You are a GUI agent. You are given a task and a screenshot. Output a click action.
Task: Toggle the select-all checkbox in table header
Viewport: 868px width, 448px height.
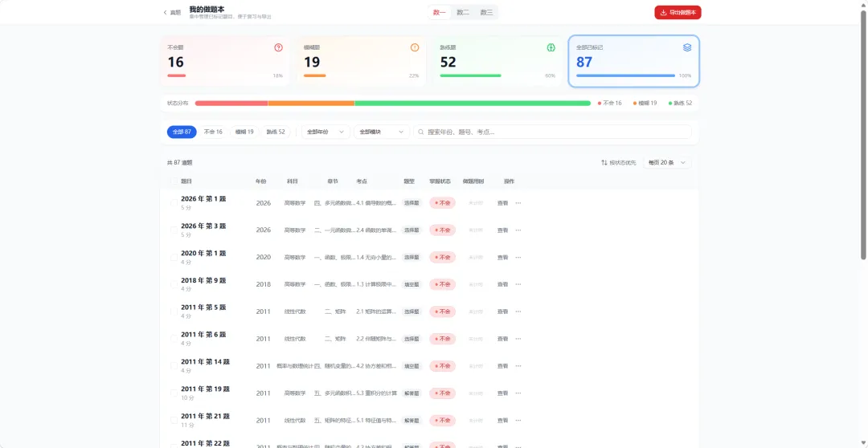tap(174, 181)
